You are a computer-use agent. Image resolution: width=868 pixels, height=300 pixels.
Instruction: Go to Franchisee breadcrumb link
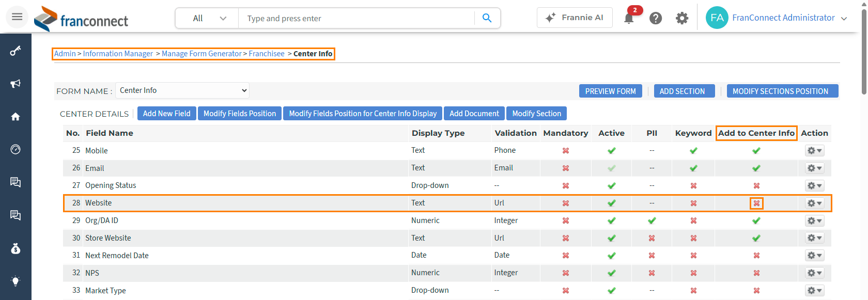(267, 54)
